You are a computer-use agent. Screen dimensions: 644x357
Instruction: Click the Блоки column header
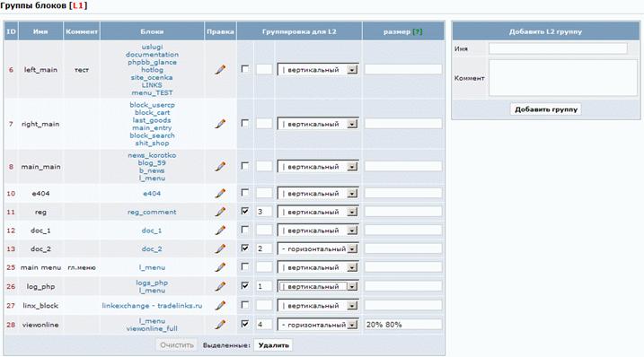(152, 31)
